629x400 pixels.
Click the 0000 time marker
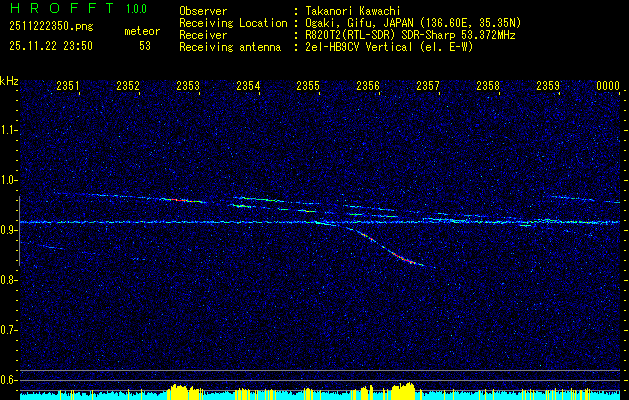coord(608,86)
